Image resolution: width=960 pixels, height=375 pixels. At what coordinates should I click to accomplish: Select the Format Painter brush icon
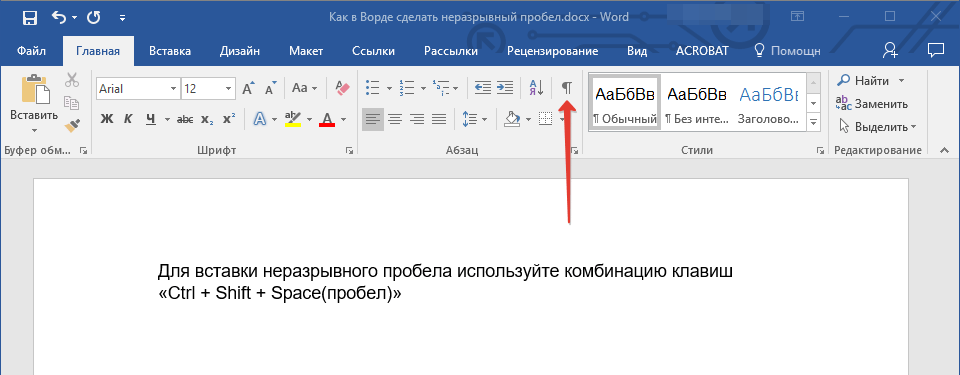tap(72, 126)
